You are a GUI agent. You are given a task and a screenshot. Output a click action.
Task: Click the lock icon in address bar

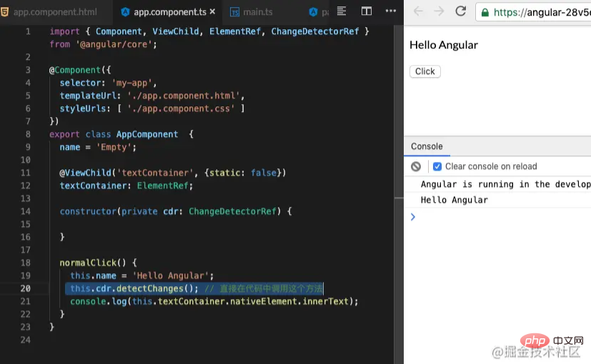[x=485, y=12]
